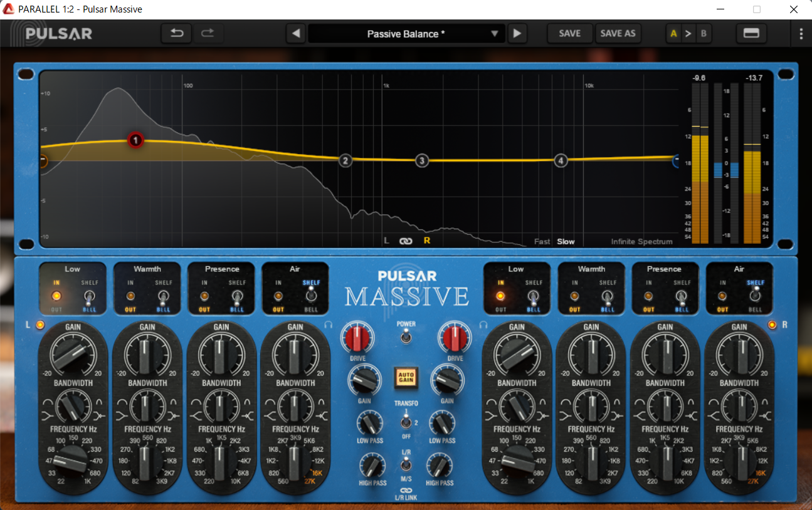Click the SAVE button

(x=569, y=34)
